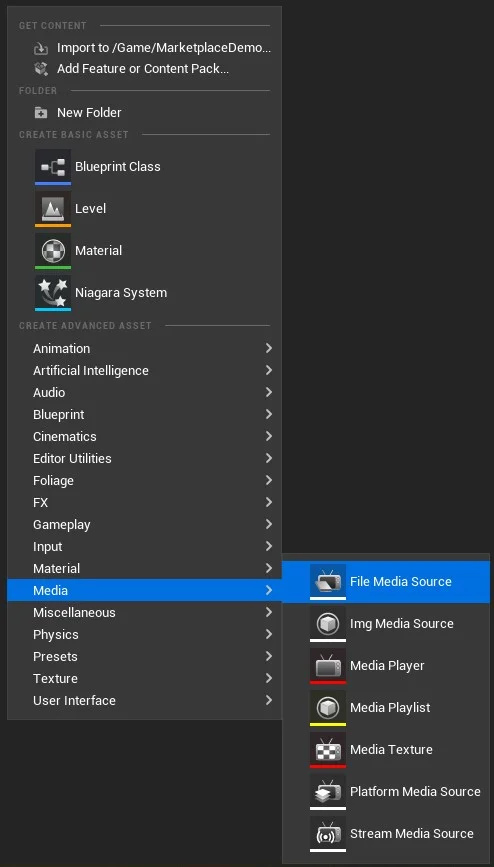Select Media Player label
This screenshot has height=867, width=494.
click(x=387, y=666)
